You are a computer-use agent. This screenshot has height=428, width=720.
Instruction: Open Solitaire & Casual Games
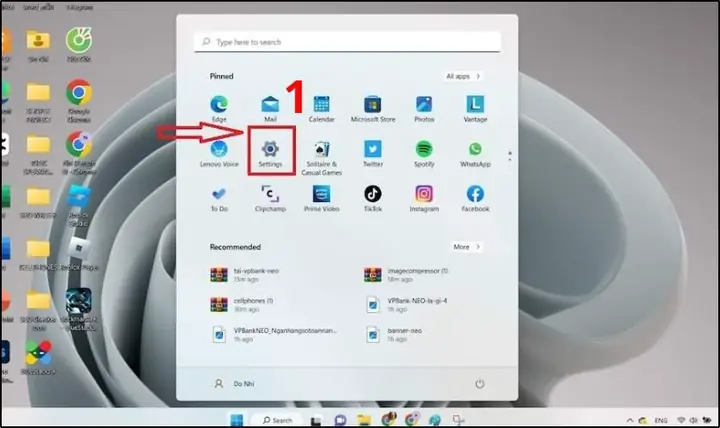coord(321,158)
